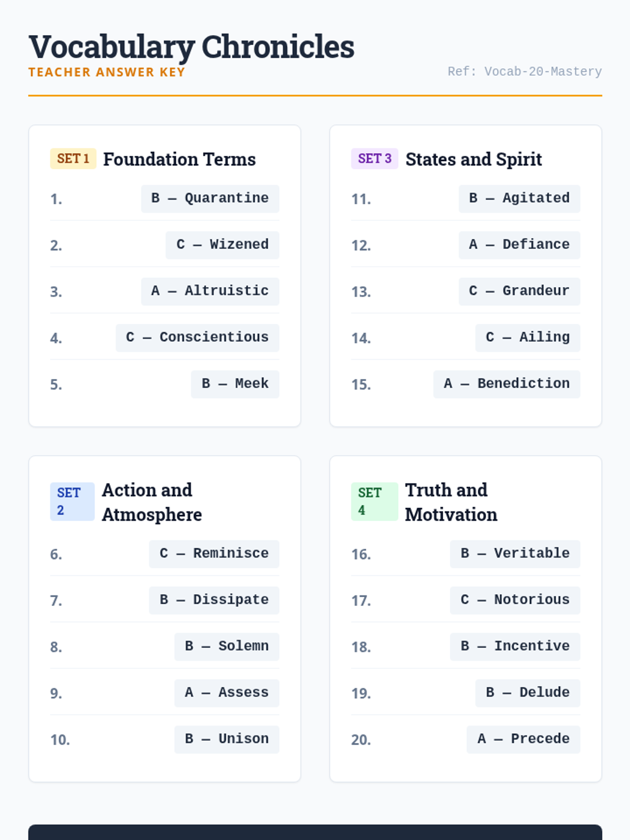Click the 'B — Veritable' answer chip
Image resolution: width=630 pixels, height=840 pixels.
(x=515, y=554)
